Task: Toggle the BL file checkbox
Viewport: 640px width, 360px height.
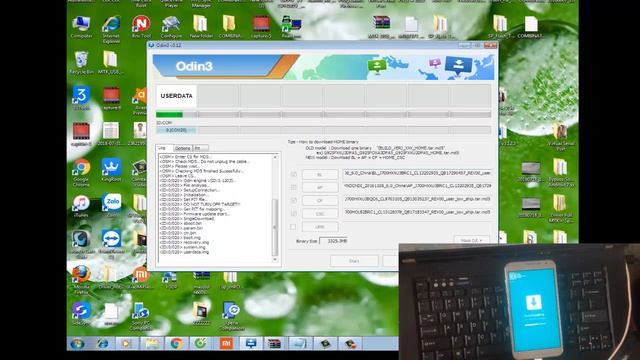Action: pos(293,174)
